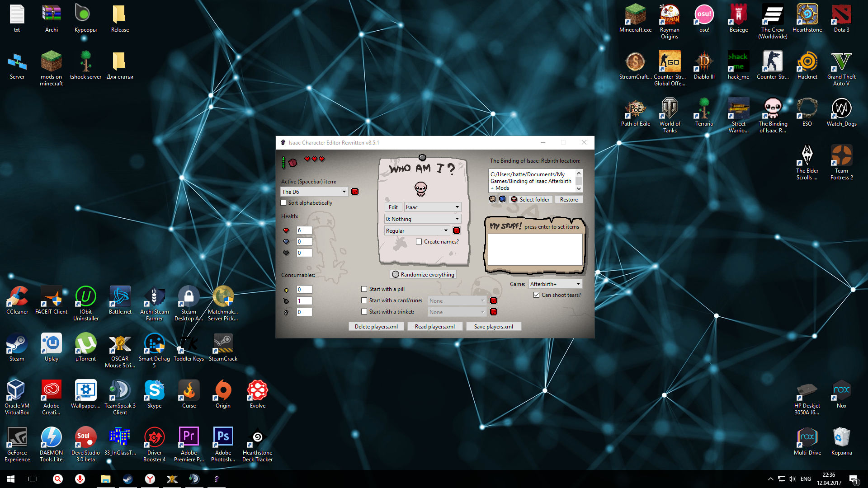The height and width of the screenshot is (488, 868).
Task: Open the Origin desktop shortcut
Action: (223, 394)
